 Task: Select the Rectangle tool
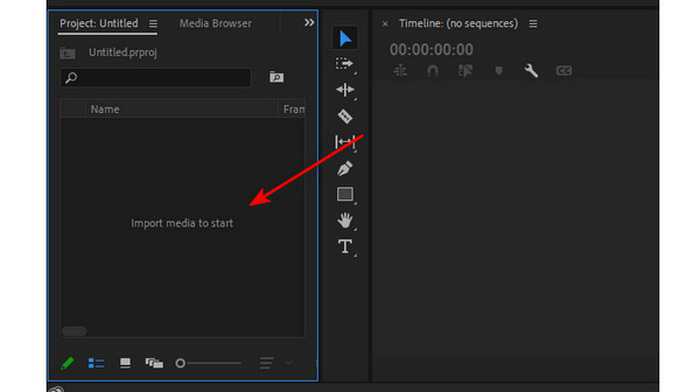click(x=345, y=194)
